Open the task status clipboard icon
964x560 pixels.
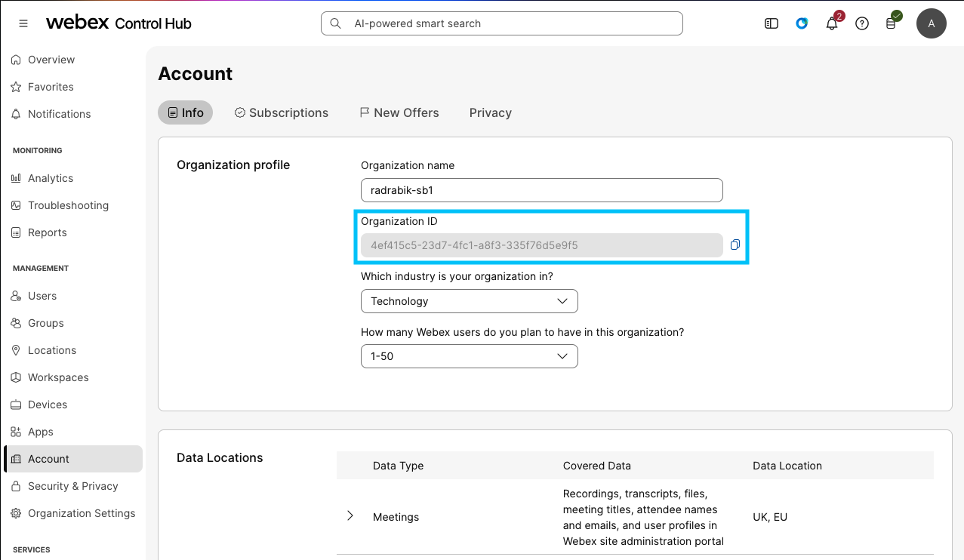pos(892,22)
